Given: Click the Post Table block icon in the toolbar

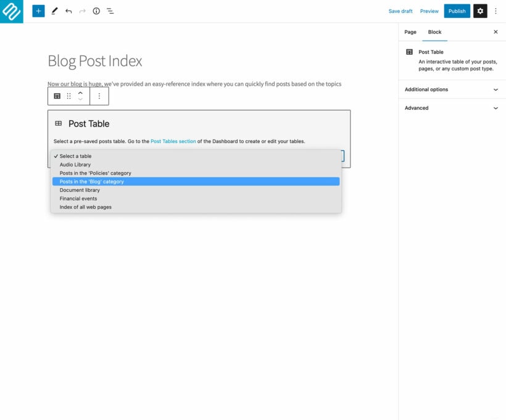Looking at the screenshot, I should (x=57, y=96).
